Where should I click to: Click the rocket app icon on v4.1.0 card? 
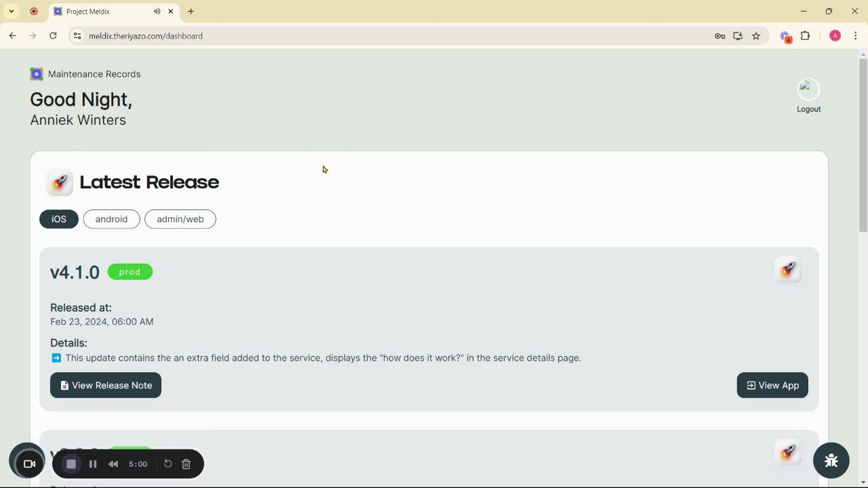pyautogui.click(x=788, y=270)
